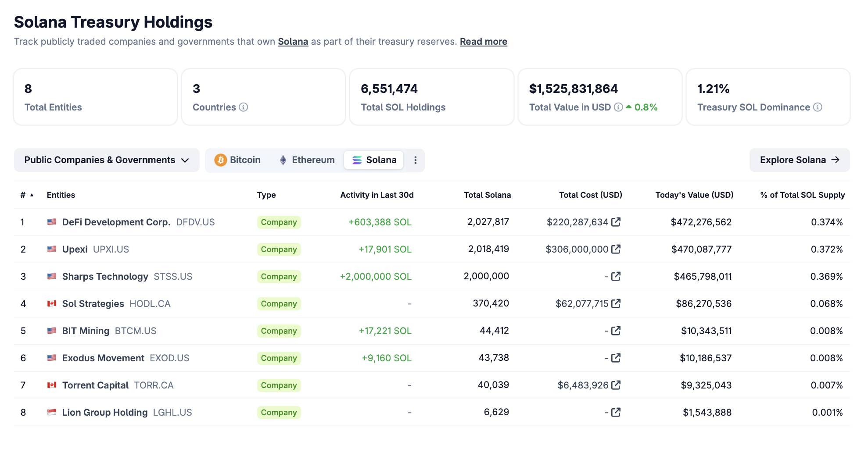The width and height of the screenshot is (868, 449).
Task: Follow the Solana link in the description
Action: [293, 42]
